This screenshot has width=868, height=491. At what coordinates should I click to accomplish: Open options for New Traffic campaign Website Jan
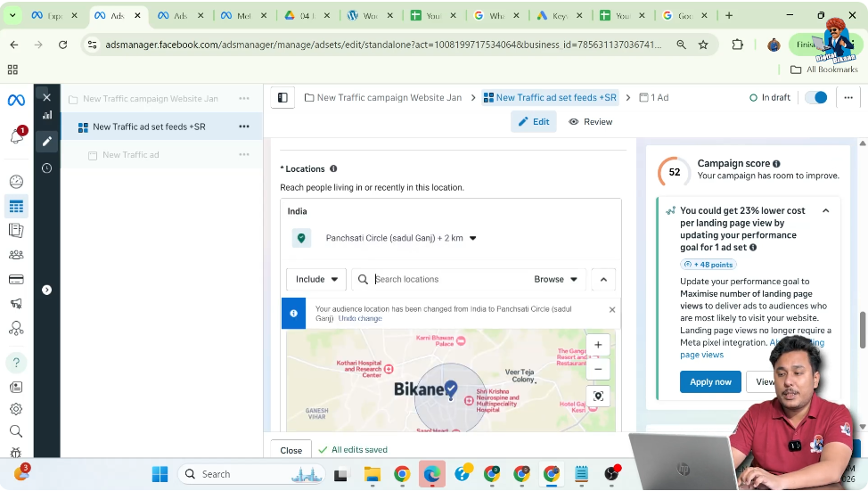(x=244, y=99)
